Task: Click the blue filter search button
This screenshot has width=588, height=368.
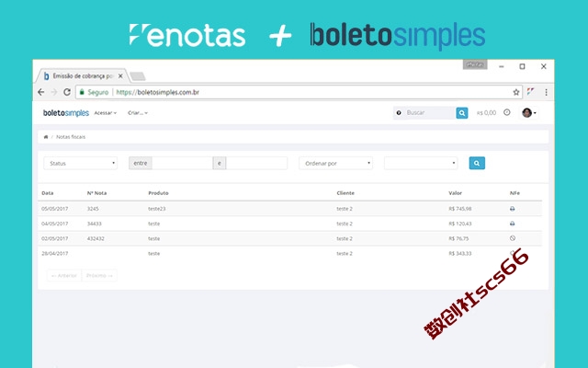Action: point(477,163)
